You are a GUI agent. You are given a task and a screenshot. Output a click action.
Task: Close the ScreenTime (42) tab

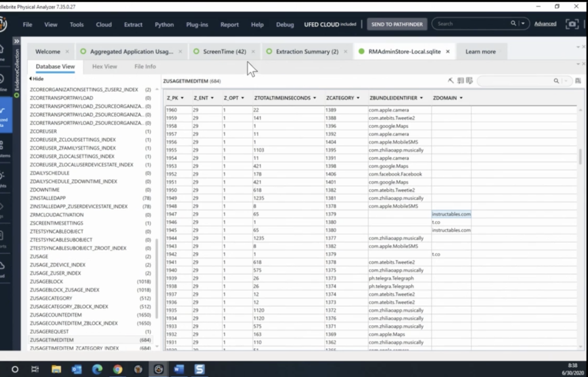253,52
